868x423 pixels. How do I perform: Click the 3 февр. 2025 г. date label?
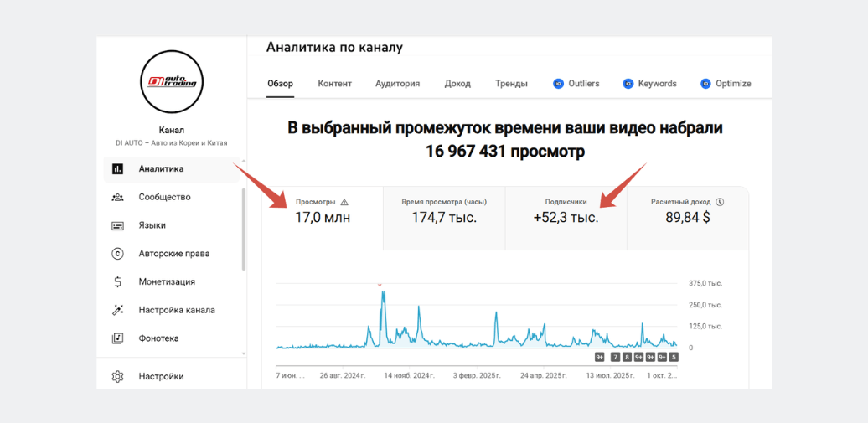[x=477, y=375]
